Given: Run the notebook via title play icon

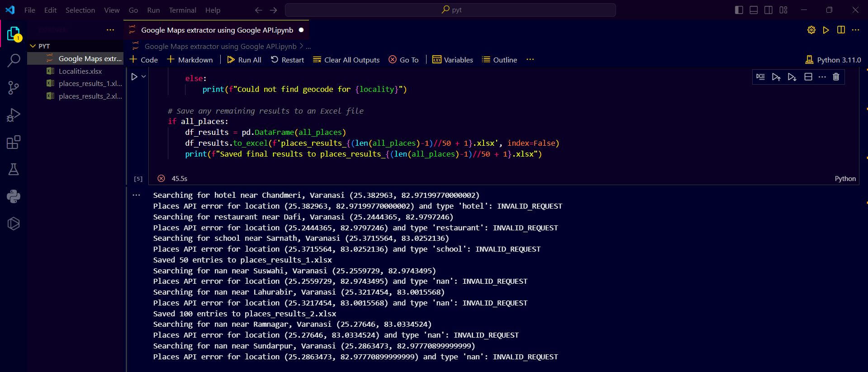Looking at the screenshot, I should click(x=826, y=30).
